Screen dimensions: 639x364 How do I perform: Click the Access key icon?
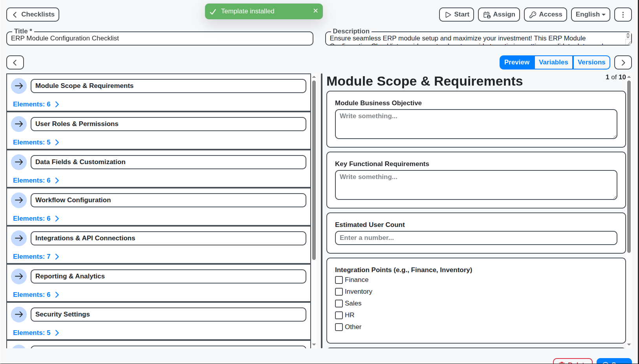(545, 15)
